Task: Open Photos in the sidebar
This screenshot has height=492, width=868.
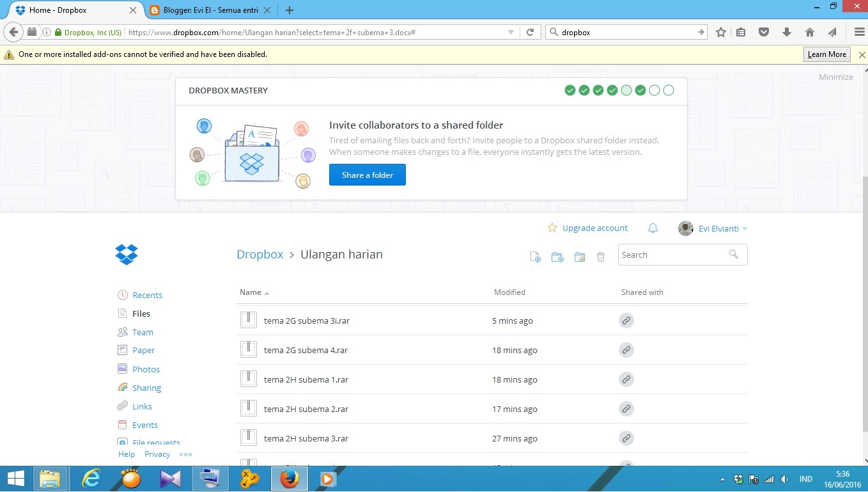Action: click(146, 369)
